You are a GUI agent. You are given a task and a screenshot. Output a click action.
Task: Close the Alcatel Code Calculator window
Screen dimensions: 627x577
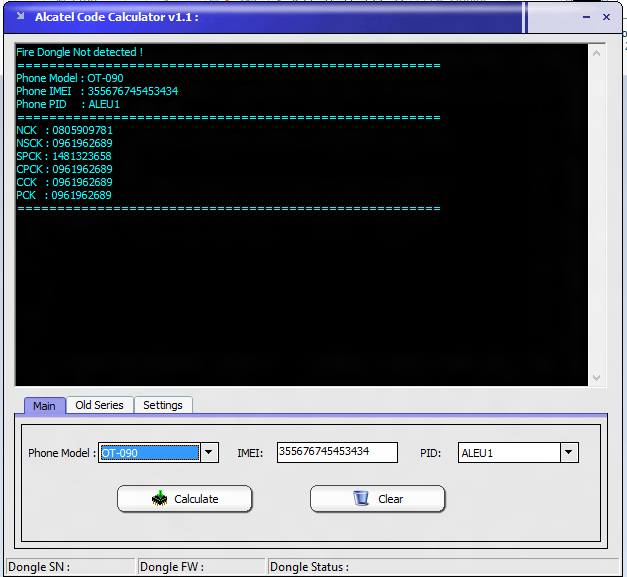[x=606, y=17]
